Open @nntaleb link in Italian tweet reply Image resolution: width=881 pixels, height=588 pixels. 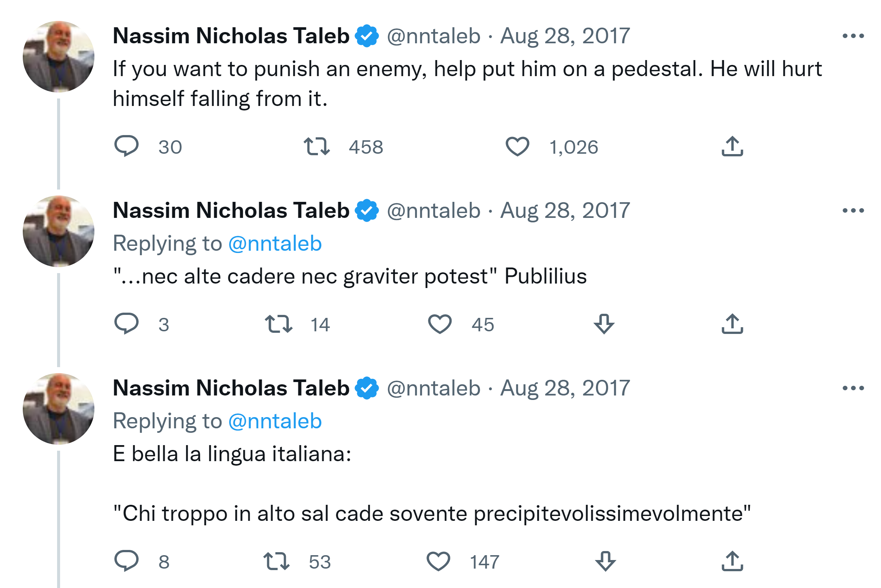click(275, 421)
